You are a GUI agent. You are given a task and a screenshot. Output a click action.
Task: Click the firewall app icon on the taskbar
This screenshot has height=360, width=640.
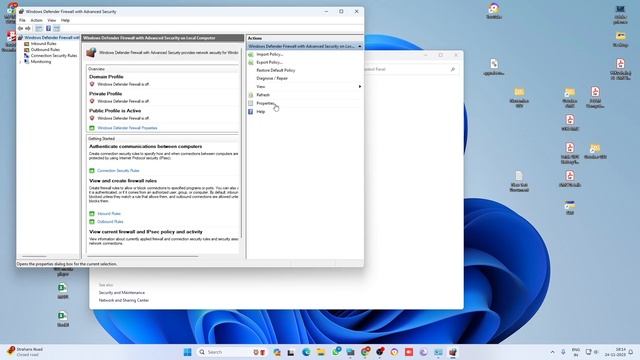click(453, 352)
